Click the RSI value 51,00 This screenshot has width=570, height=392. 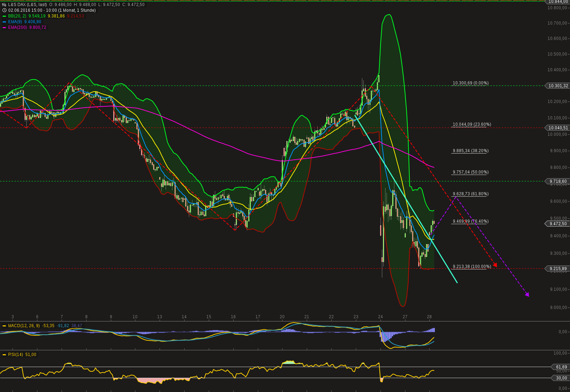[x=31, y=355]
